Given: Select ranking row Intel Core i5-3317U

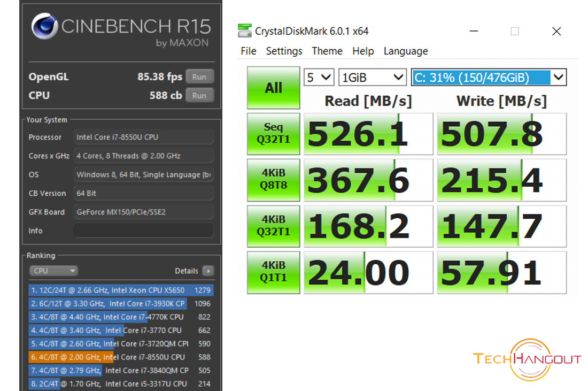Looking at the screenshot, I should 121,384.
